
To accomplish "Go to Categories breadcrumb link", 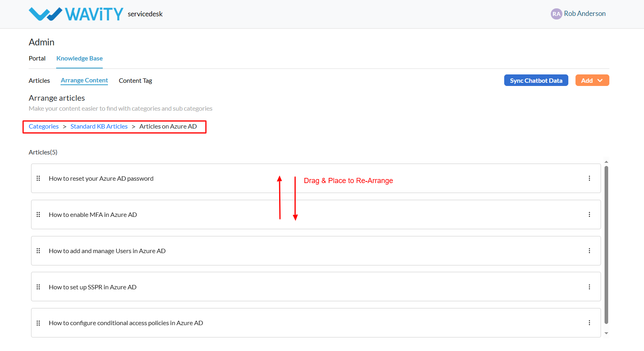I will (x=44, y=127).
